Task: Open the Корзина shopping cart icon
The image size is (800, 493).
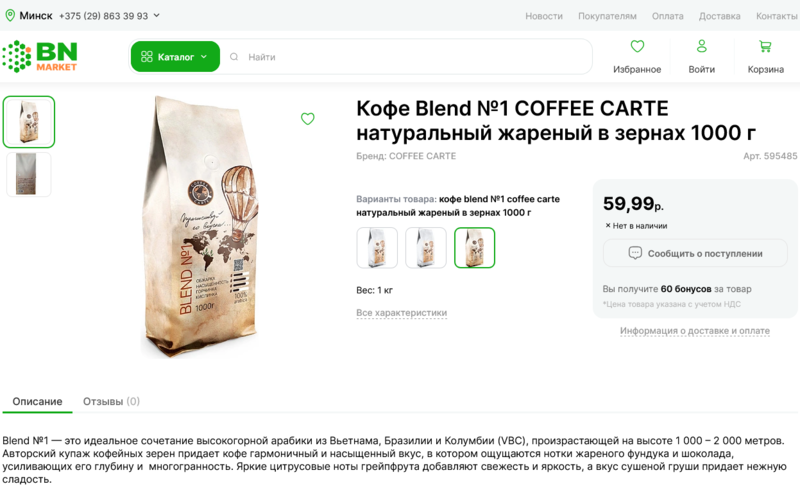Action: (x=765, y=47)
